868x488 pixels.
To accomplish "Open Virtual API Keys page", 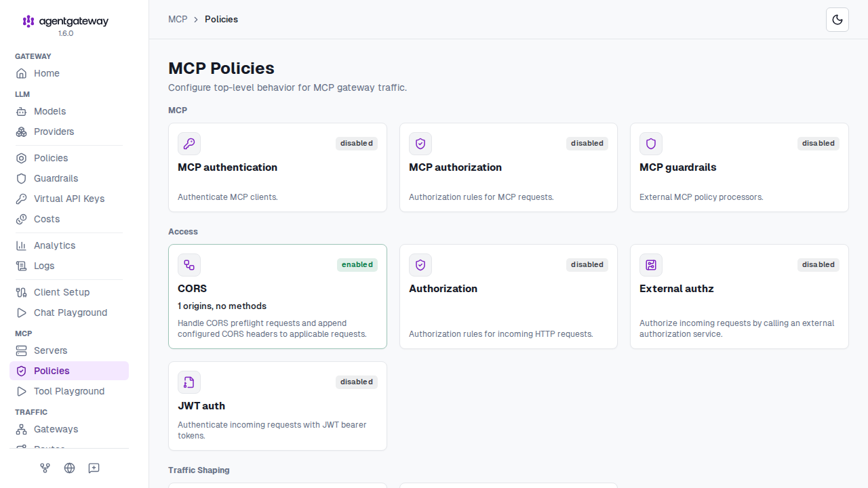I will point(69,199).
